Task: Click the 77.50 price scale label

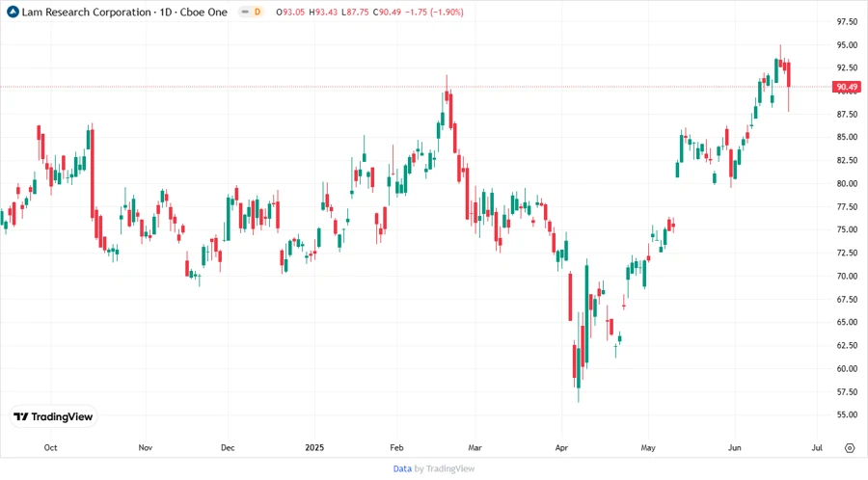Action: (x=847, y=206)
